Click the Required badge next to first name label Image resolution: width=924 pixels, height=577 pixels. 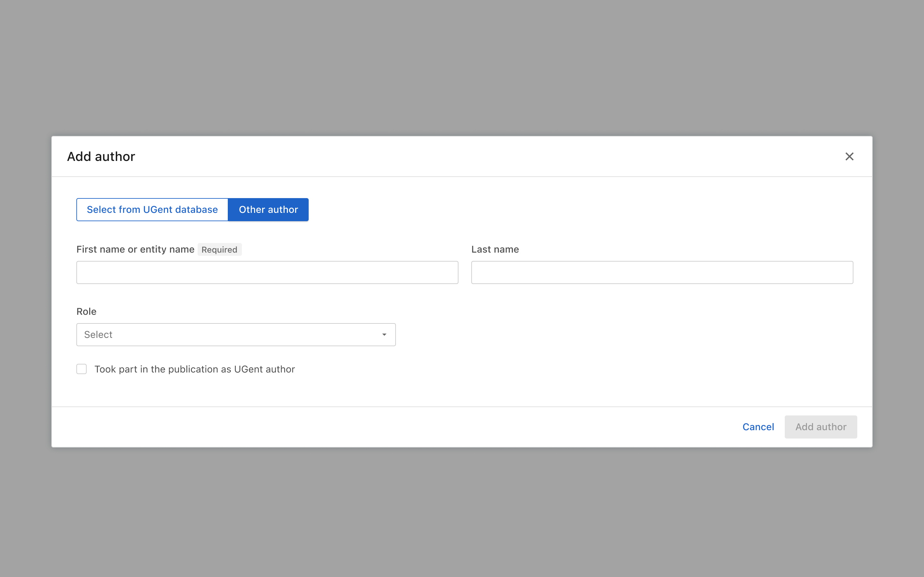(x=219, y=249)
